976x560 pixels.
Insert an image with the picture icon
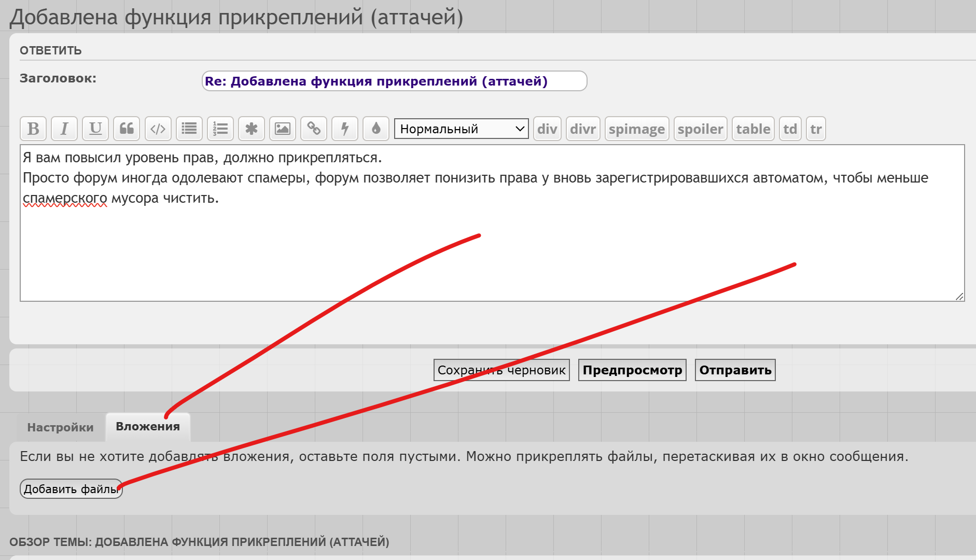pyautogui.click(x=282, y=129)
